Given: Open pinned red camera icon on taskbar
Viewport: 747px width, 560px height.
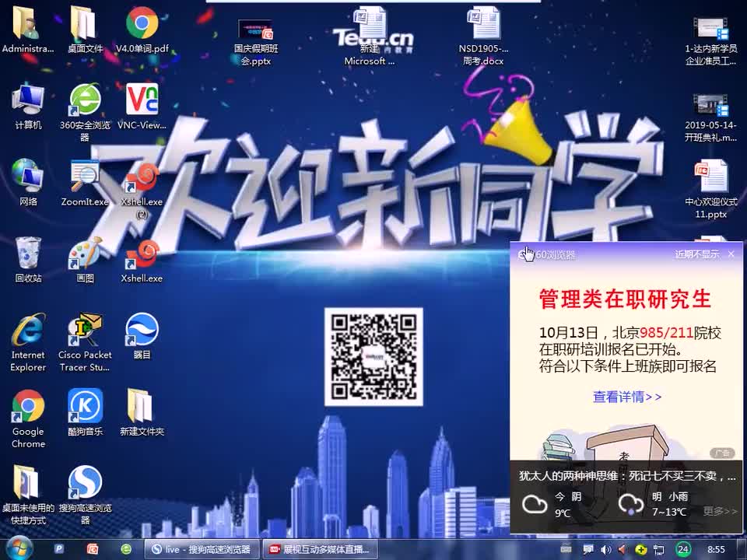Looking at the screenshot, I should pos(93,549).
